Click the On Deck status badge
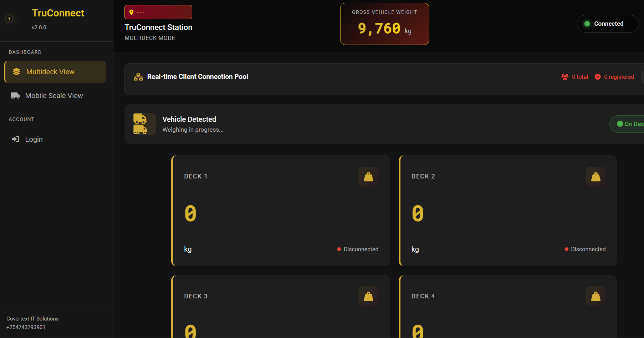The width and height of the screenshot is (644, 338). [x=628, y=124]
